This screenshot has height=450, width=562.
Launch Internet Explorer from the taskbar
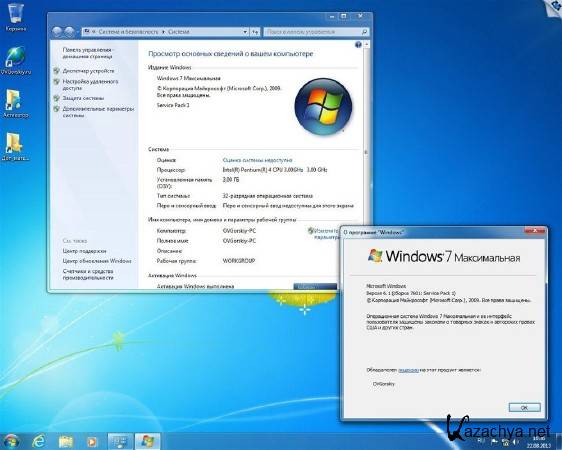pyautogui.click(x=39, y=441)
